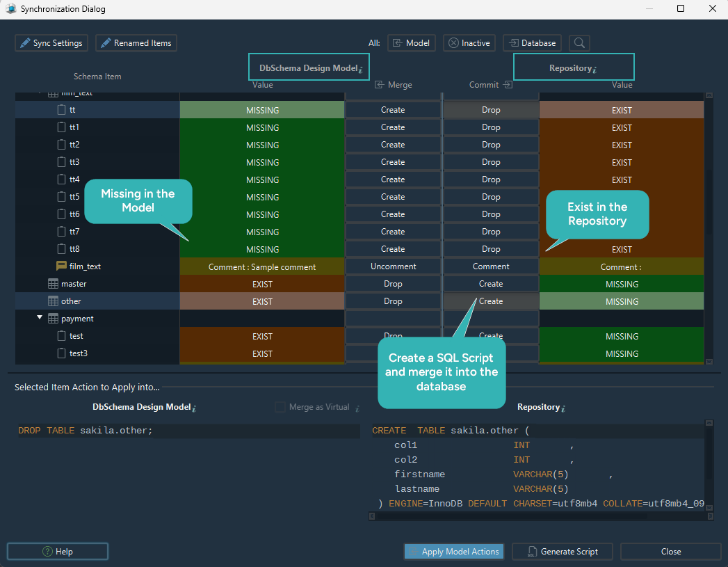The image size is (728, 567).
Task: Click Create merge action for tt
Action: [393, 110]
